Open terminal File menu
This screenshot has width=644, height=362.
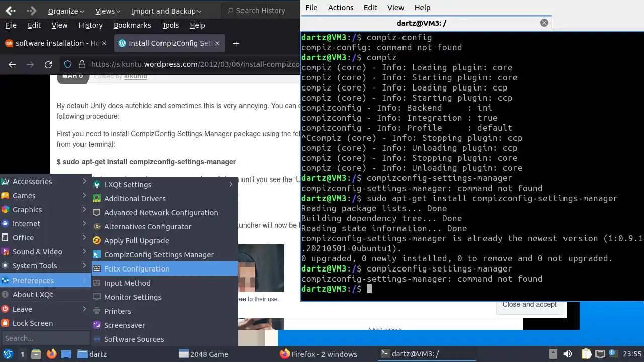[x=311, y=8]
